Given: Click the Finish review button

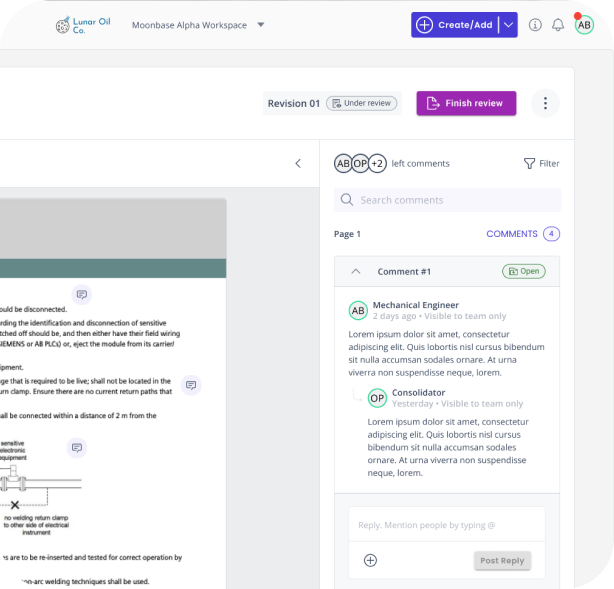Looking at the screenshot, I should tap(466, 103).
